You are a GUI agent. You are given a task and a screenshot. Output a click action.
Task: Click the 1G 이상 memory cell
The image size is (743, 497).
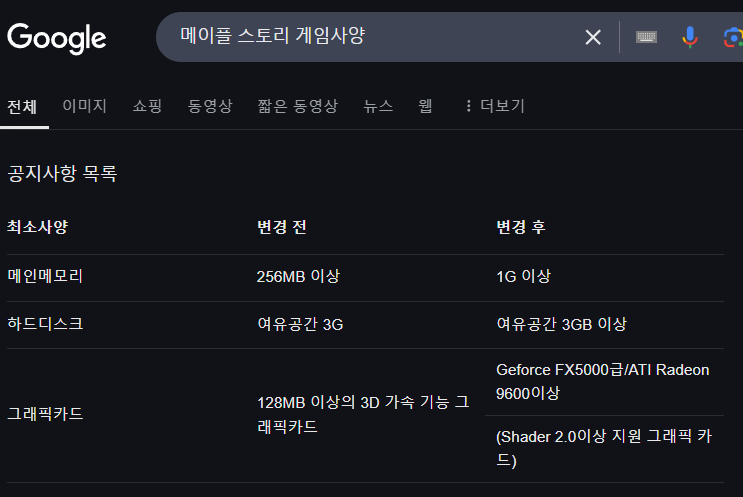(x=524, y=276)
